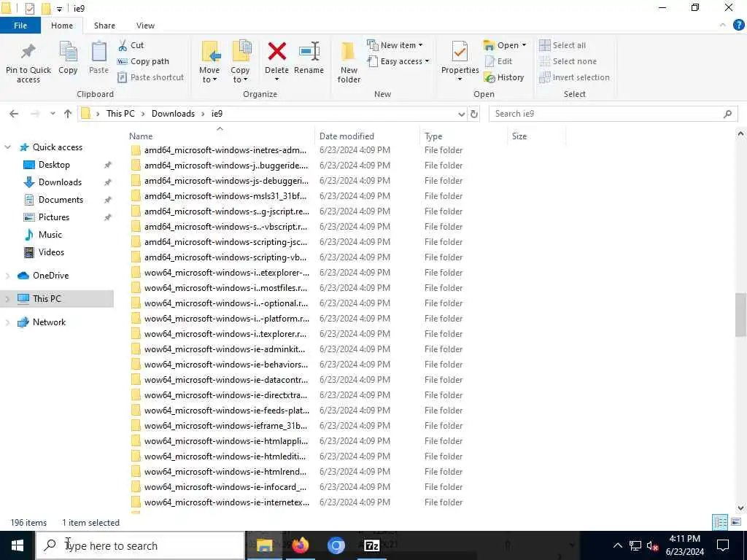Click the vertical scrollbar thumb
The height and width of the screenshot is (560, 747).
click(740, 315)
